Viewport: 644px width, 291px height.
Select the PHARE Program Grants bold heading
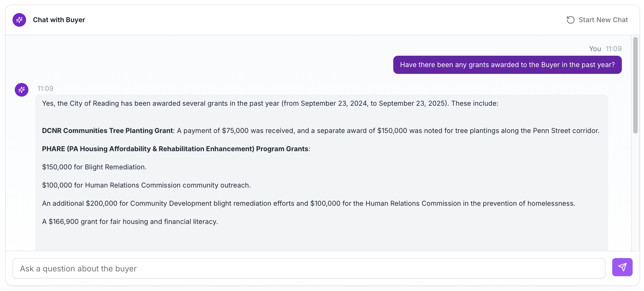[176, 149]
